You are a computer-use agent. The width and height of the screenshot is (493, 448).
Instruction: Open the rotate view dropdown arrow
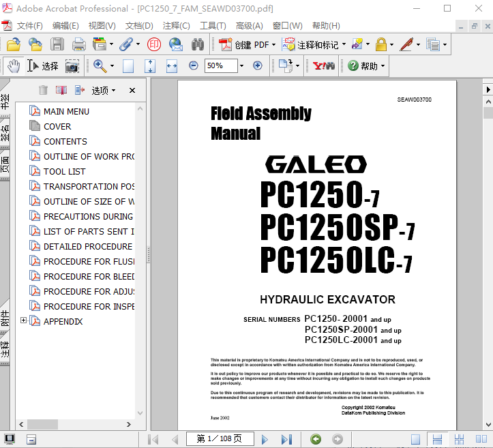tap(298, 66)
